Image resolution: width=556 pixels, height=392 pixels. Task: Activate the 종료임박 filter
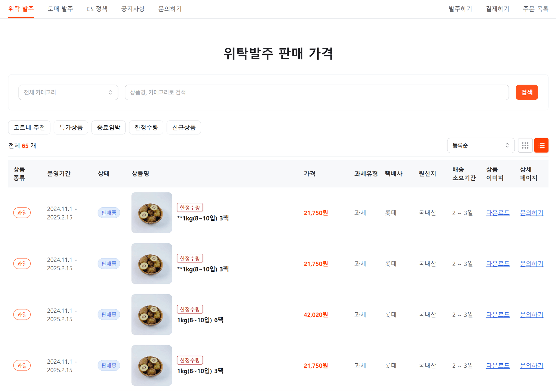pos(108,127)
